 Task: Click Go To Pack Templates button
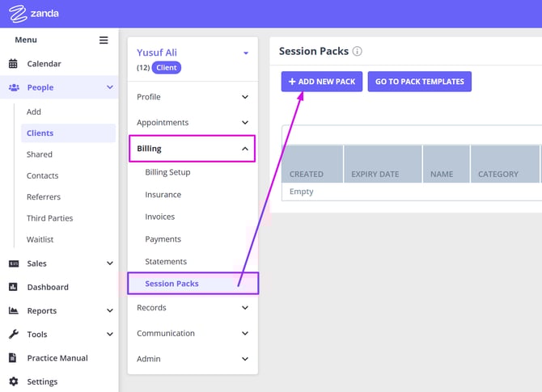click(x=419, y=82)
